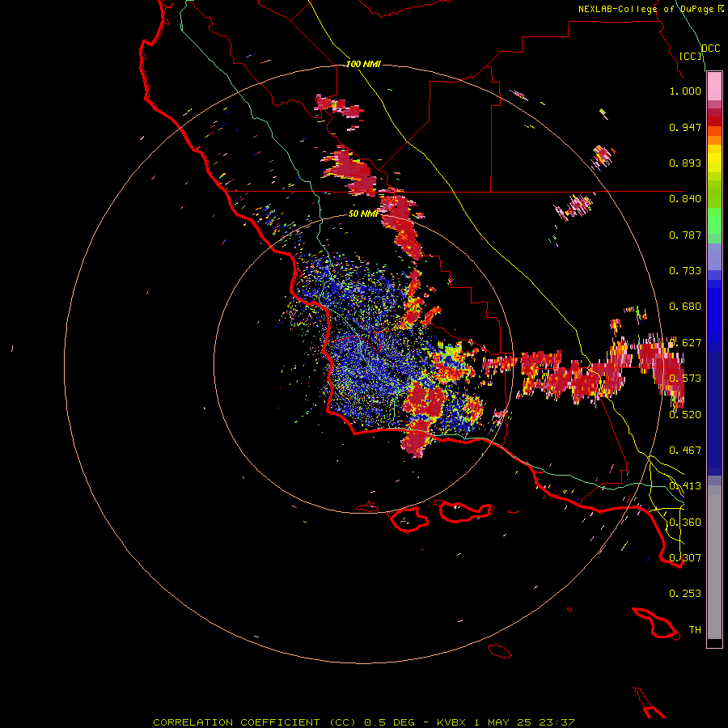Pick the gray color bar segment
Viewport: 728px width, 728px height.
click(x=714, y=562)
